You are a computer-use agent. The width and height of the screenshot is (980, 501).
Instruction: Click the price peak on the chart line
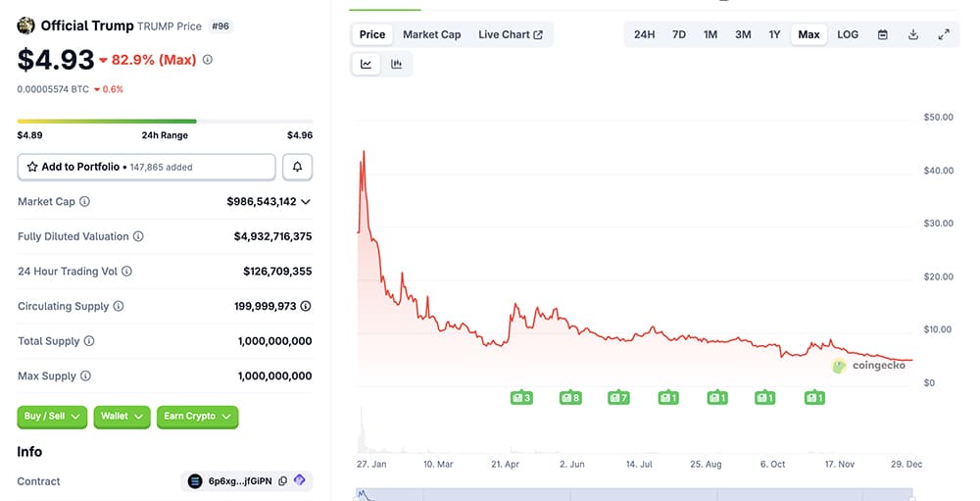point(364,152)
